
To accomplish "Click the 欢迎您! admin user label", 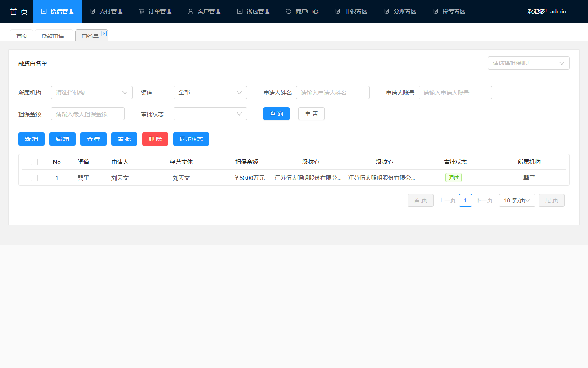I will point(546,11).
